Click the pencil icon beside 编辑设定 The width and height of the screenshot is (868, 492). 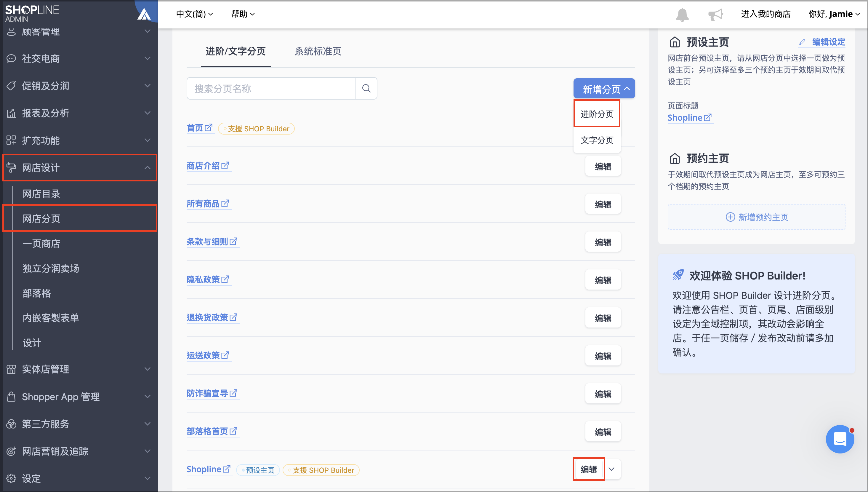click(x=802, y=42)
